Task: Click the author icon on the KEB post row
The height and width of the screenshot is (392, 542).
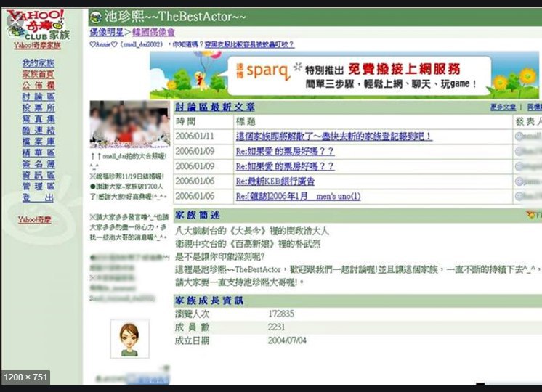Action: pyautogui.click(x=519, y=181)
